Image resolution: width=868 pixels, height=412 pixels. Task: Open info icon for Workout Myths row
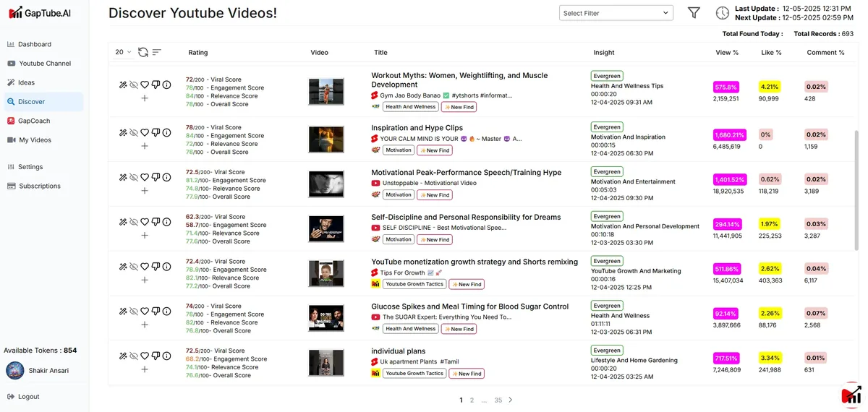(166, 85)
